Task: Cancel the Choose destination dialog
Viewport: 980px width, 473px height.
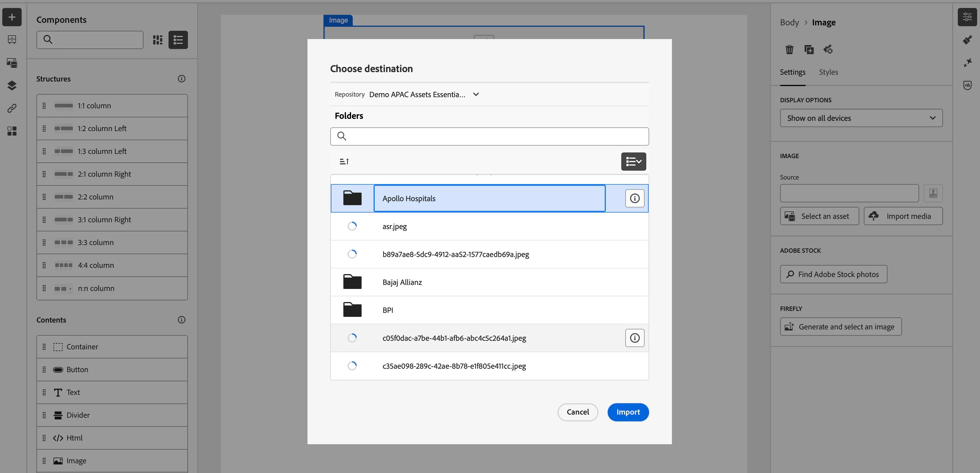Action: pos(577,412)
